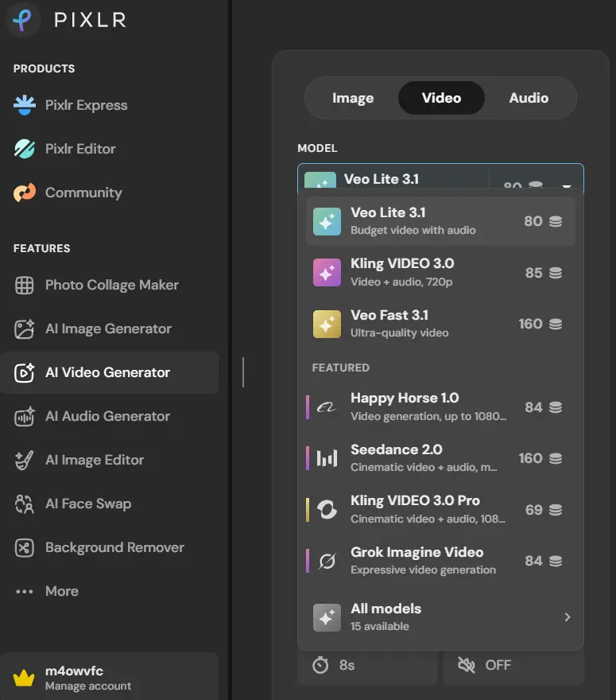Click the crown icon beside m4owvfc
Viewport: 616px width, 700px height.
click(24, 678)
